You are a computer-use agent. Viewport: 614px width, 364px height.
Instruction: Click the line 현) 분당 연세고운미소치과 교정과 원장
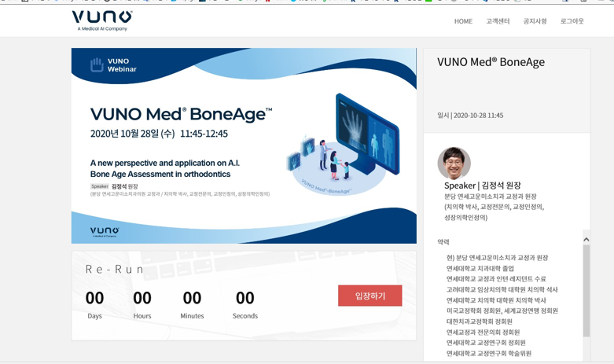point(498,258)
